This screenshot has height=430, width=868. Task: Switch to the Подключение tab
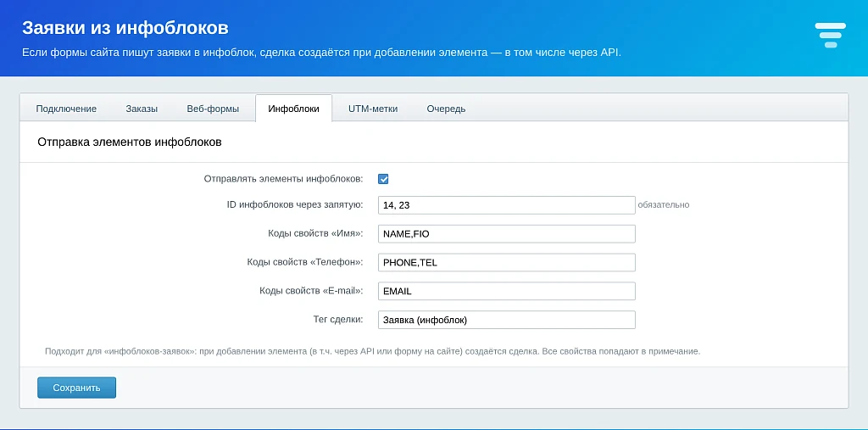coord(66,109)
